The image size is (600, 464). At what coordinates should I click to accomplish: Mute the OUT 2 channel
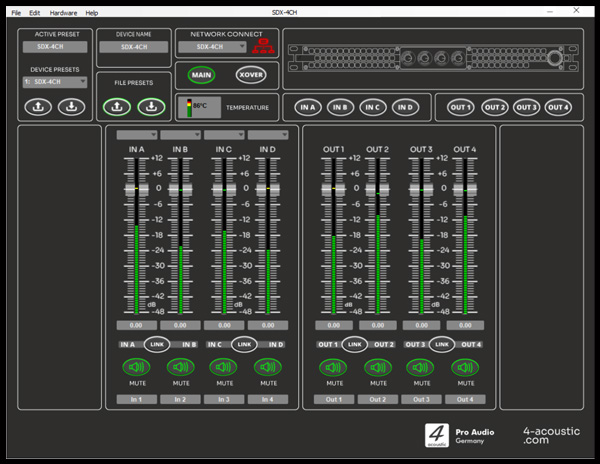pyautogui.click(x=377, y=367)
